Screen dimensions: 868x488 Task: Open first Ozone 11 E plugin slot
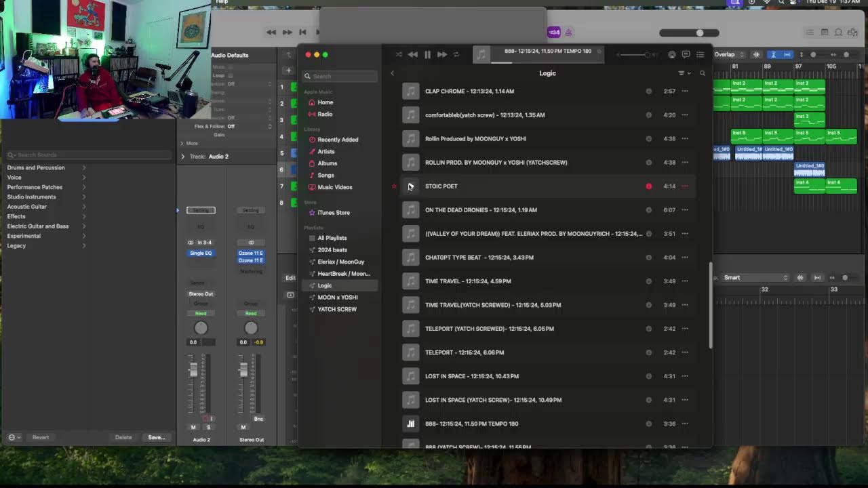251,253
